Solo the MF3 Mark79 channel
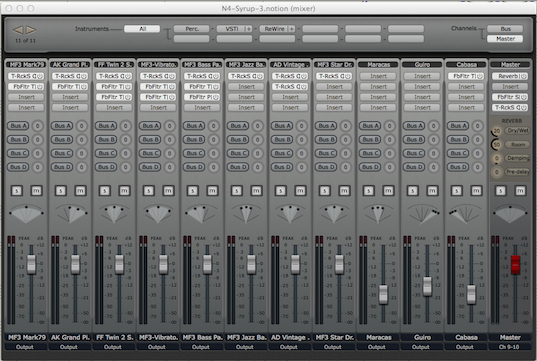This screenshot has width=537, height=361. tap(17, 190)
